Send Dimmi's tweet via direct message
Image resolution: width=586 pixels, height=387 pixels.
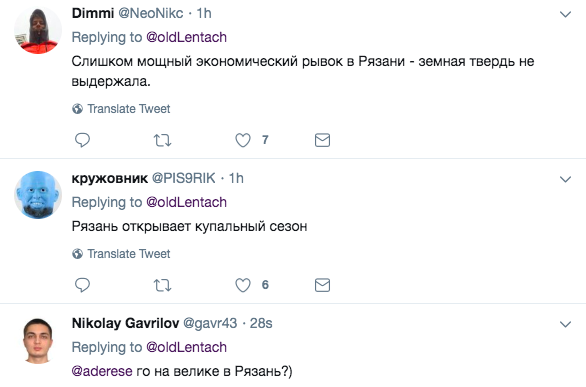[x=322, y=140]
